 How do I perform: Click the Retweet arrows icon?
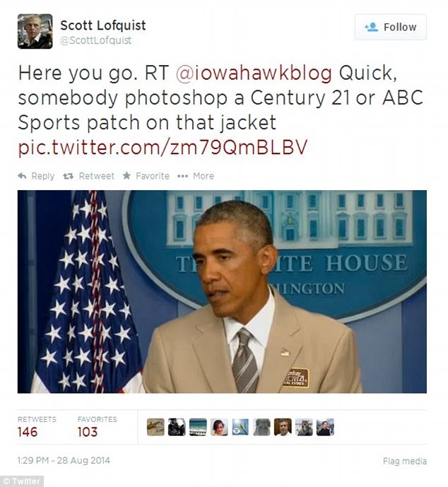point(68,176)
